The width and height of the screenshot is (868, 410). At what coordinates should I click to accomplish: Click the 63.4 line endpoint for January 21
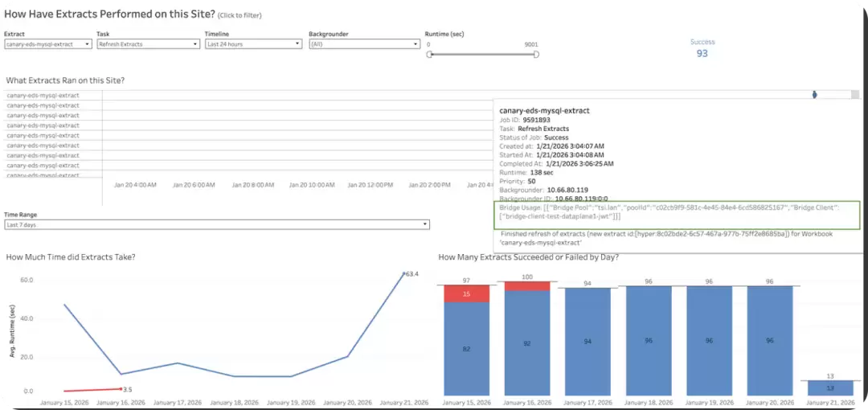[x=404, y=273]
